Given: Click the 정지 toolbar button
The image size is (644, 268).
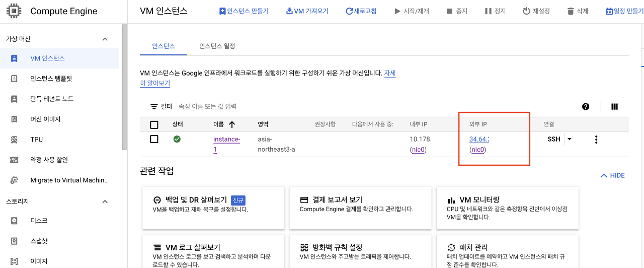Looking at the screenshot, I should 495,11.
